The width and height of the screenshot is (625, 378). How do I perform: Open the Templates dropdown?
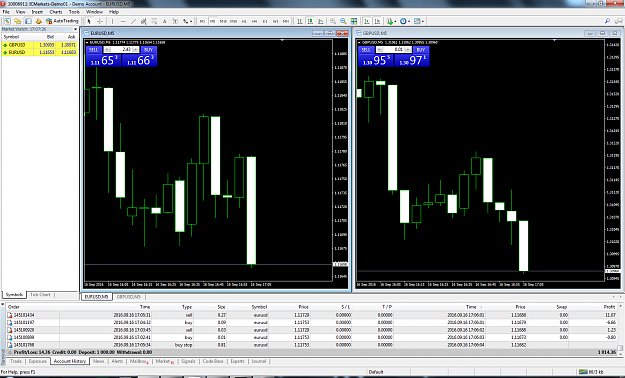pyautogui.click(x=419, y=21)
